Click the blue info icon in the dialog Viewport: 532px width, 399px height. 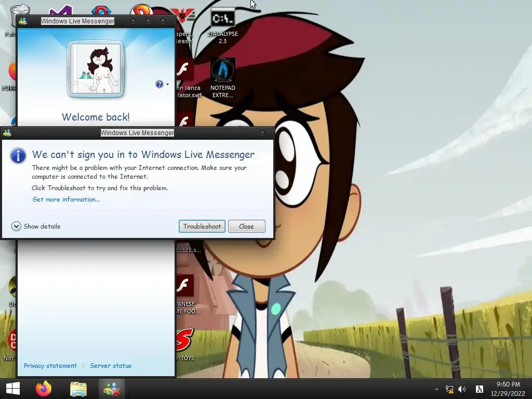coord(18,156)
